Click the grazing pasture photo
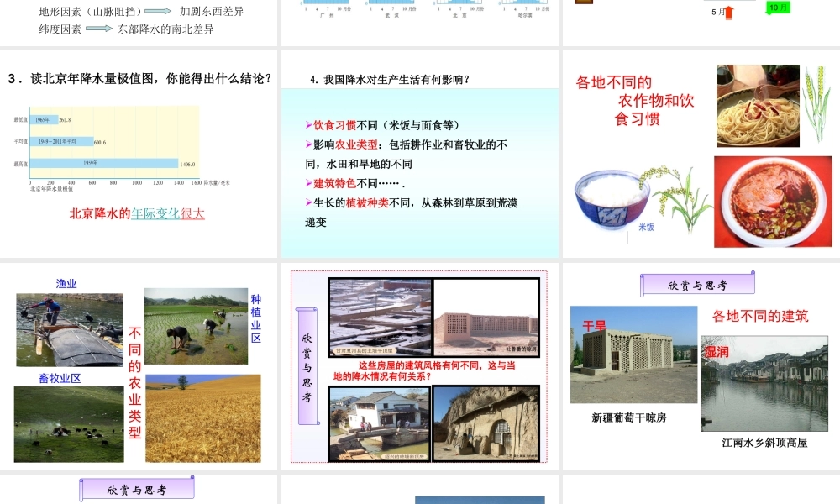 tap(69, 424)
